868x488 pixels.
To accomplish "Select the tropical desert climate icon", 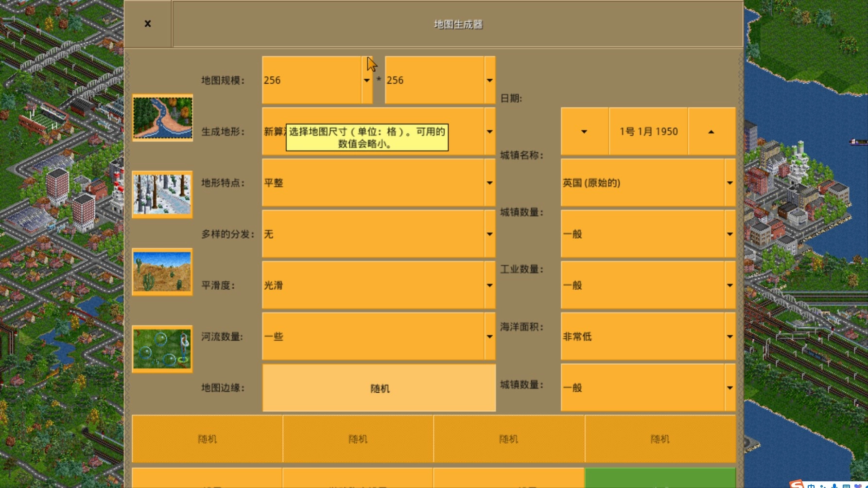I will pyautogui.click(x=162, y=273).
